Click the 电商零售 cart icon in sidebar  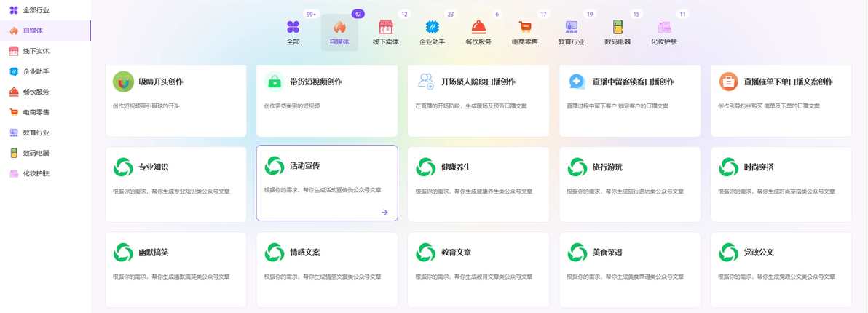pos(14,112)
